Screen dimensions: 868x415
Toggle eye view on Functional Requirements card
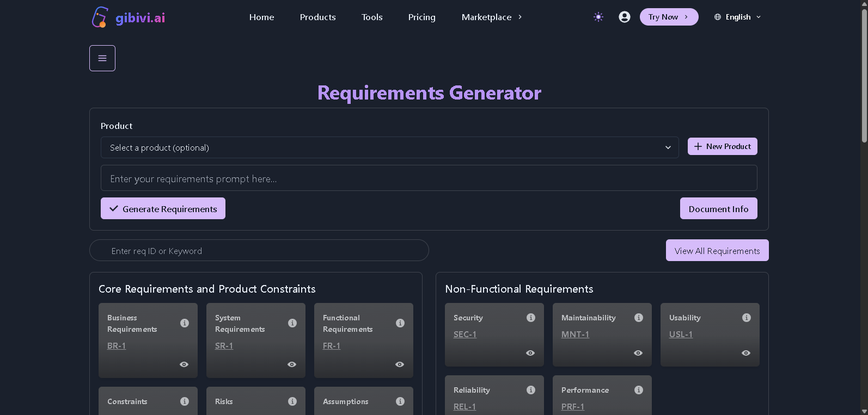[400, 364]
